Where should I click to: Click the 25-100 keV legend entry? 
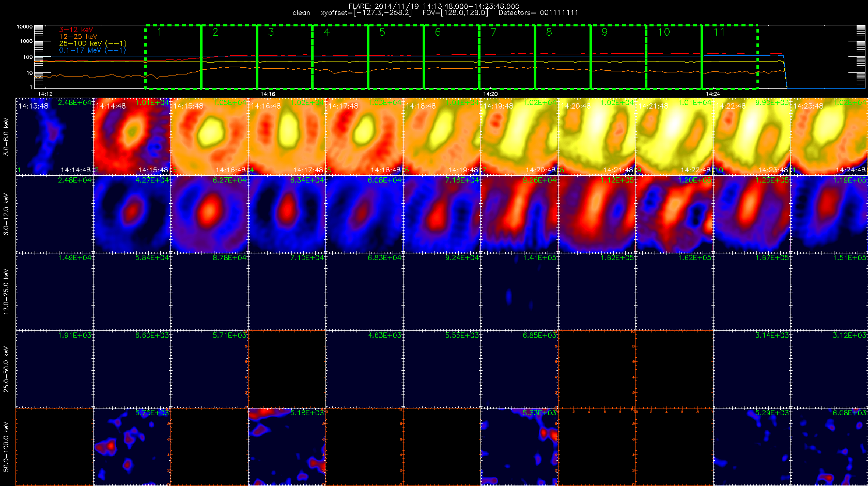(x=92, y=43)
